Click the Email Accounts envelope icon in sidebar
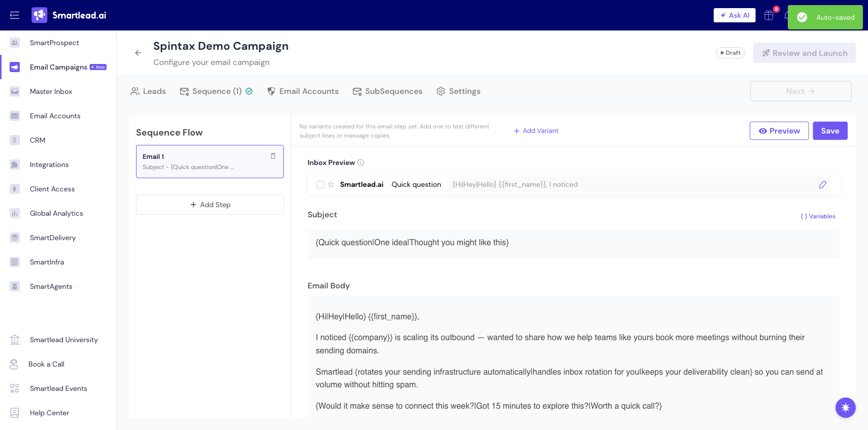The image size is (868, 430). (15, 116)
